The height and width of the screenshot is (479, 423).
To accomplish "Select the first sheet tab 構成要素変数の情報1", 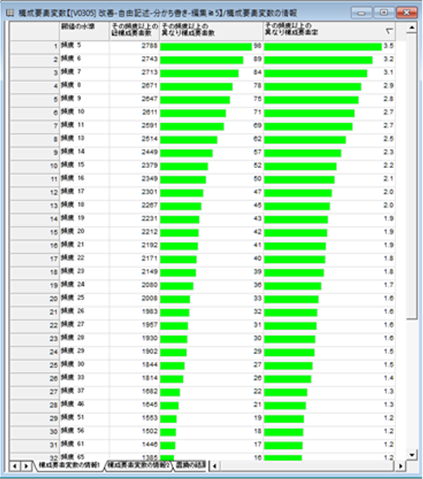I will (x=69, y=465).
